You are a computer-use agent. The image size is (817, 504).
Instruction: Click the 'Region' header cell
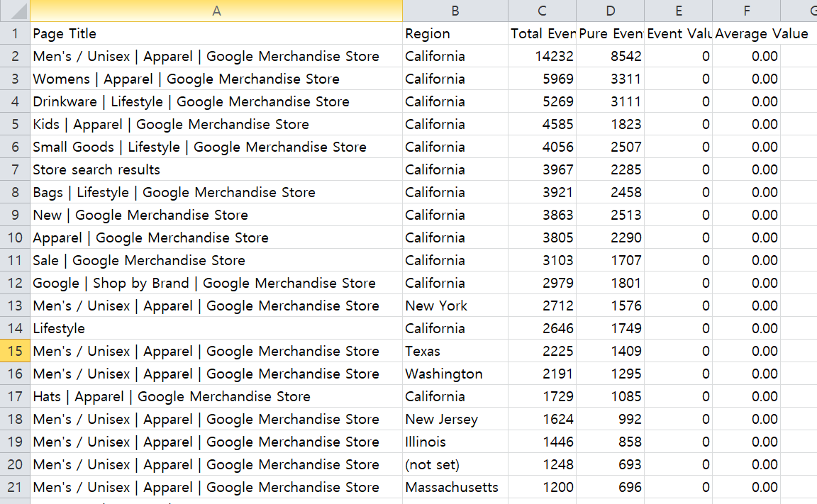[x=455, y=33]
